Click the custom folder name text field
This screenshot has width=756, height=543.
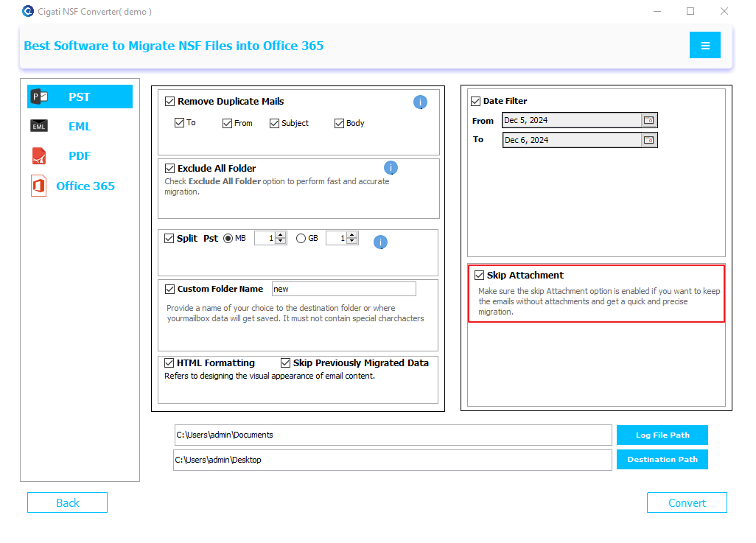click(x=344, y=289)
